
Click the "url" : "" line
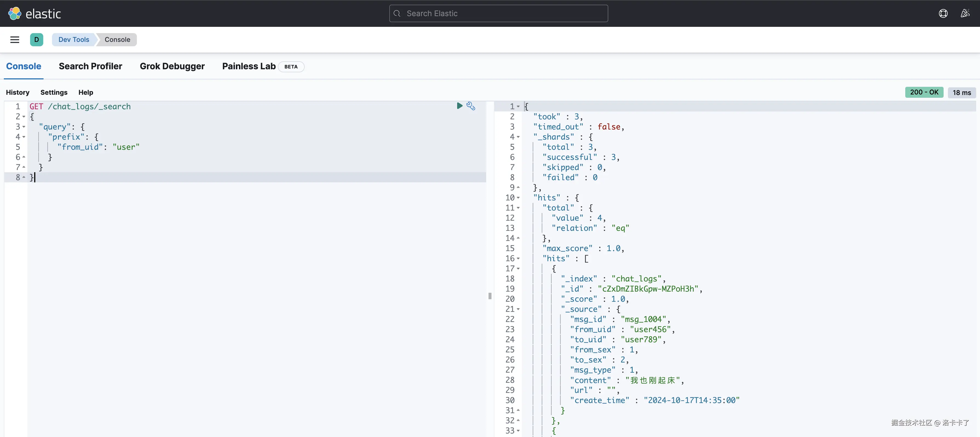[x=595, y=390]
